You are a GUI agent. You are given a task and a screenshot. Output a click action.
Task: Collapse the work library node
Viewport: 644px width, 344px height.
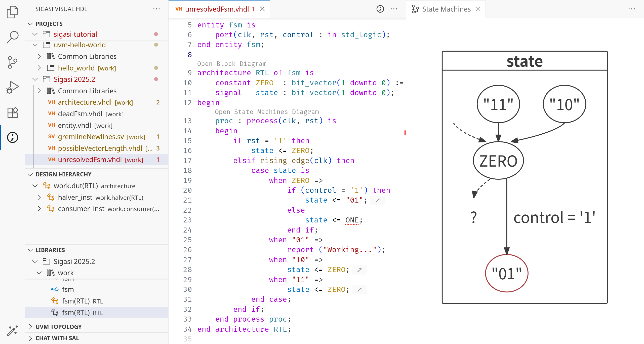click(x=39, y=273)
